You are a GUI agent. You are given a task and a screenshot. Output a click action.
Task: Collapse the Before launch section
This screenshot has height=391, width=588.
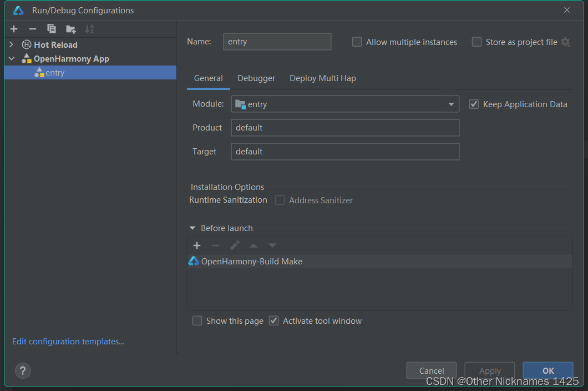pyautogui.click(x=192, y=228)
